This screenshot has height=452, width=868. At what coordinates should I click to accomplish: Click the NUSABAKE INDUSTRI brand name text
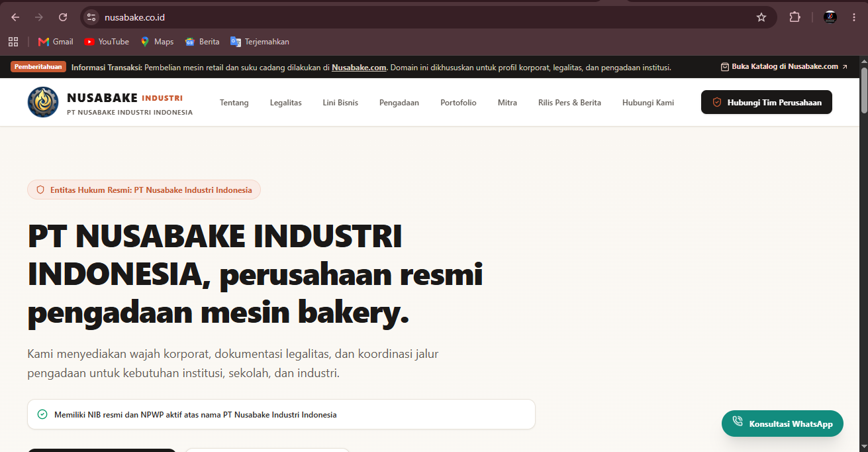coord(125,98)
